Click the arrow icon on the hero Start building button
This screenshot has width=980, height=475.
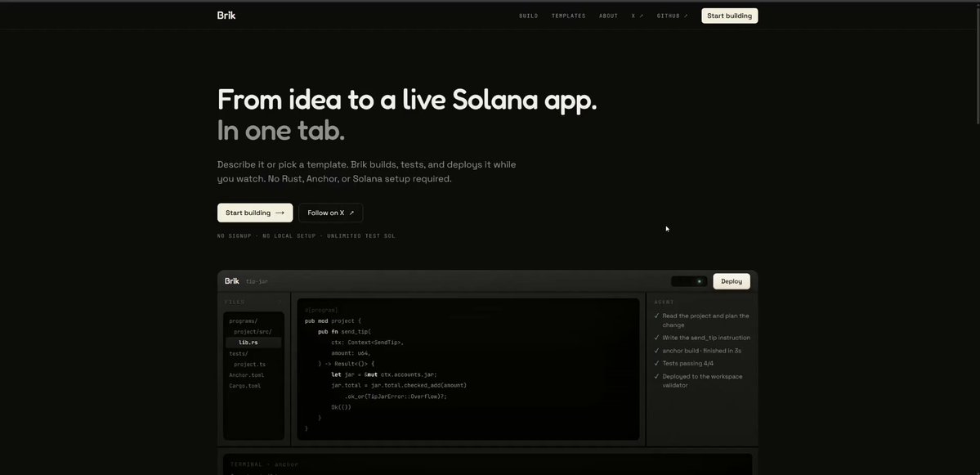(280, 213)
